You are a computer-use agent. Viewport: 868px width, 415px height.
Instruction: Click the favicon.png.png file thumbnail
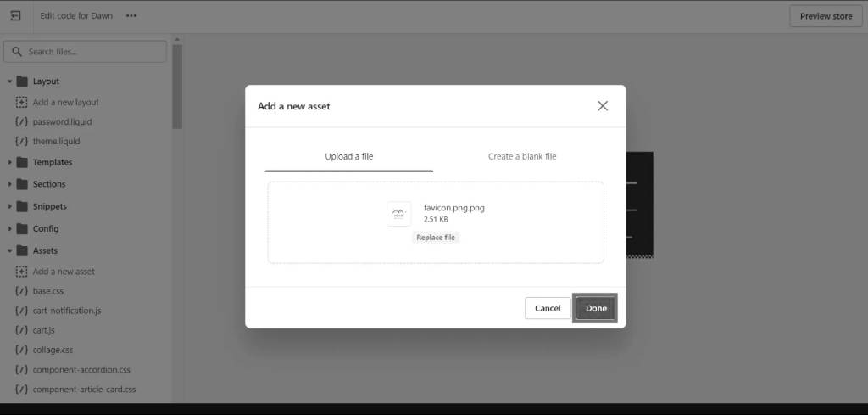(x=398, y=214)
